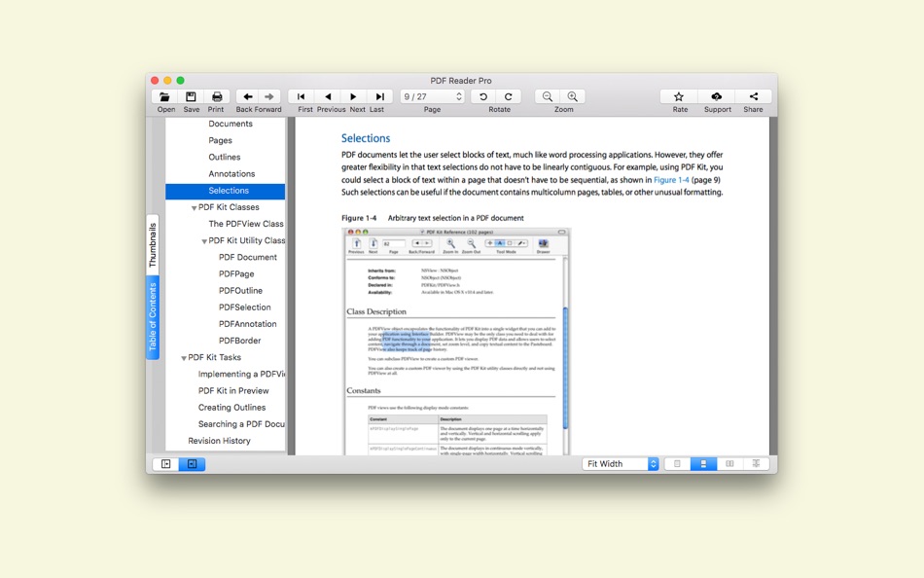The height and width of the screenshot is (578, 924).
Task: Select Annotations in the outline
Action: [231, 174]
